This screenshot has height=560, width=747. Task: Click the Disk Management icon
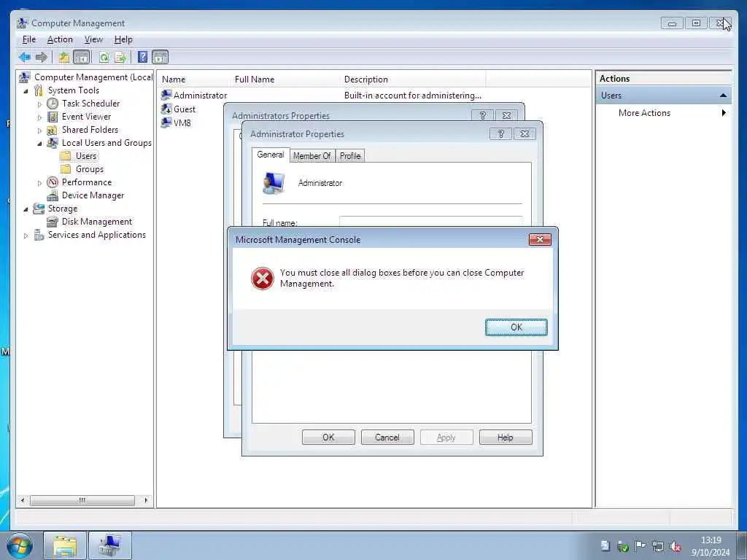(53, 222)
